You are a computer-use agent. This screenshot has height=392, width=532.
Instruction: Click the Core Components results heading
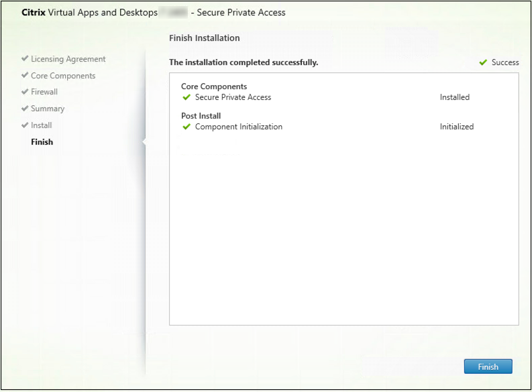(214, 87)
